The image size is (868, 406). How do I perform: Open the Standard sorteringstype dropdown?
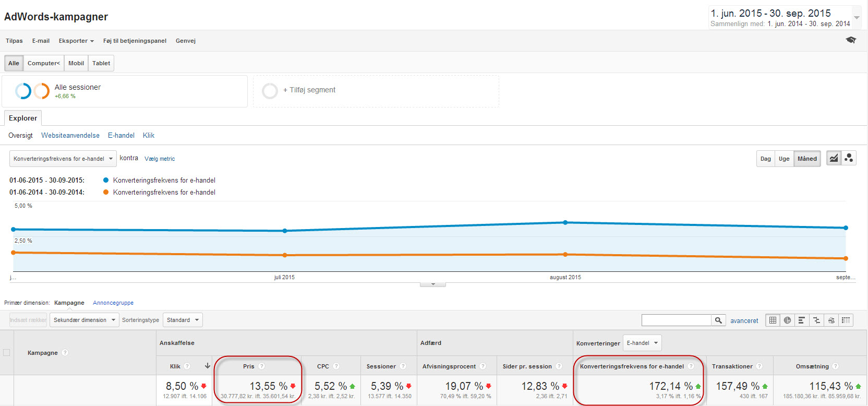tap(183, 320)
